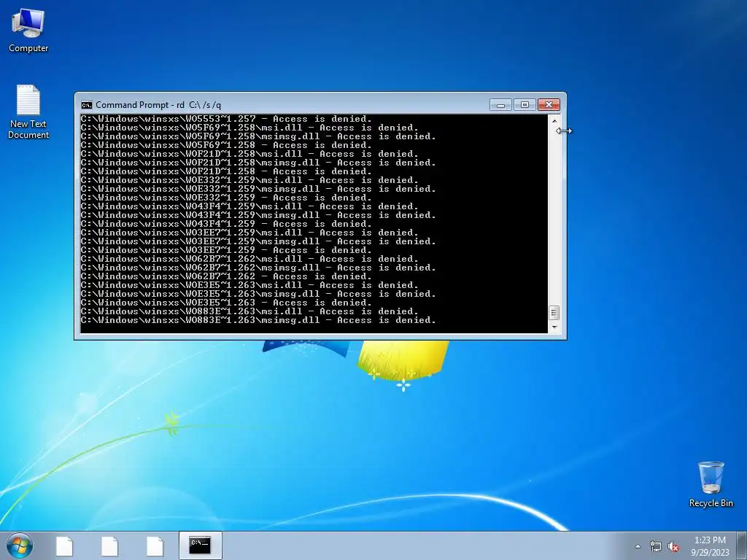The image size is (747, 560).
Task: Close the Command Prompt window
Action: (x=549, y=105)
